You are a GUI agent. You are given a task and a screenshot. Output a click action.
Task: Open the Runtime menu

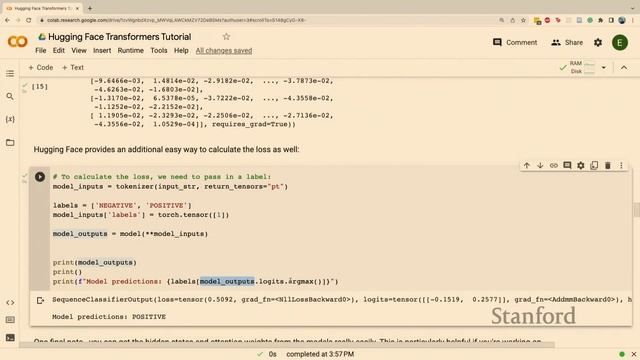[x=131, y=51]
